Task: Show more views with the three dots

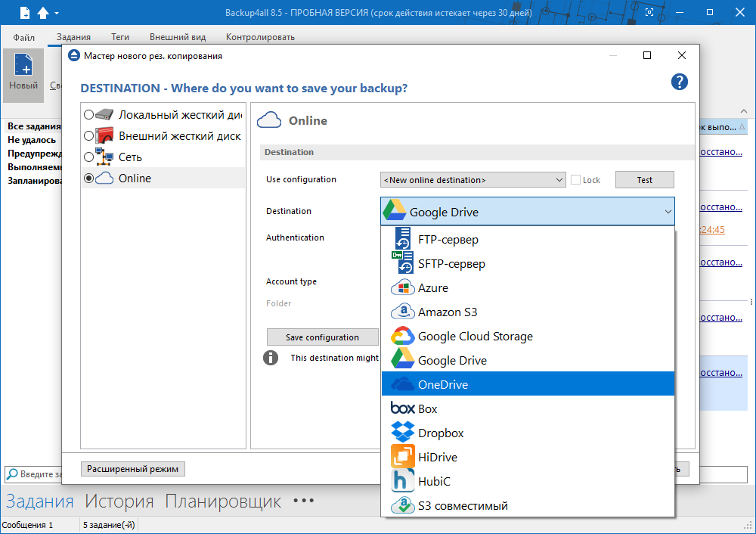Action: coord(304,501)
